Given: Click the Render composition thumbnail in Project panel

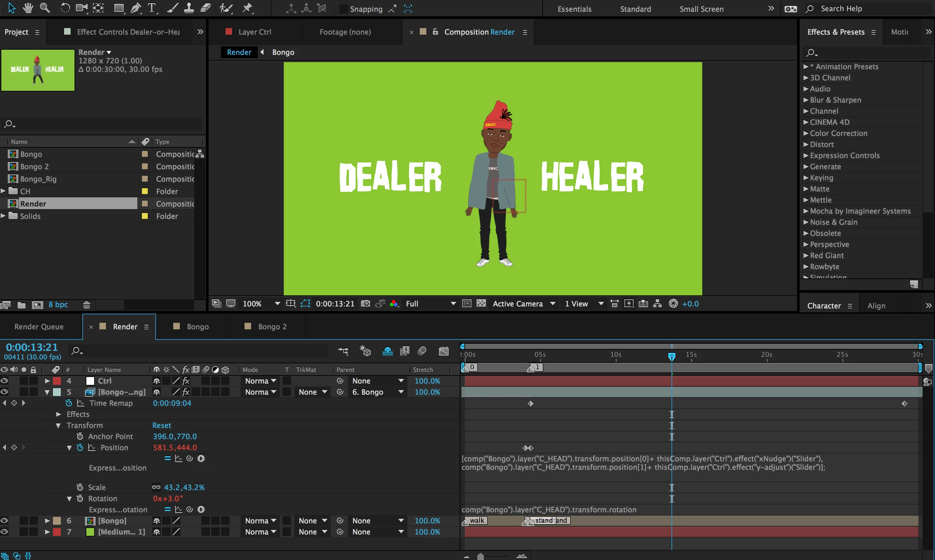Looking at the screenshot, I should [38, 70].
